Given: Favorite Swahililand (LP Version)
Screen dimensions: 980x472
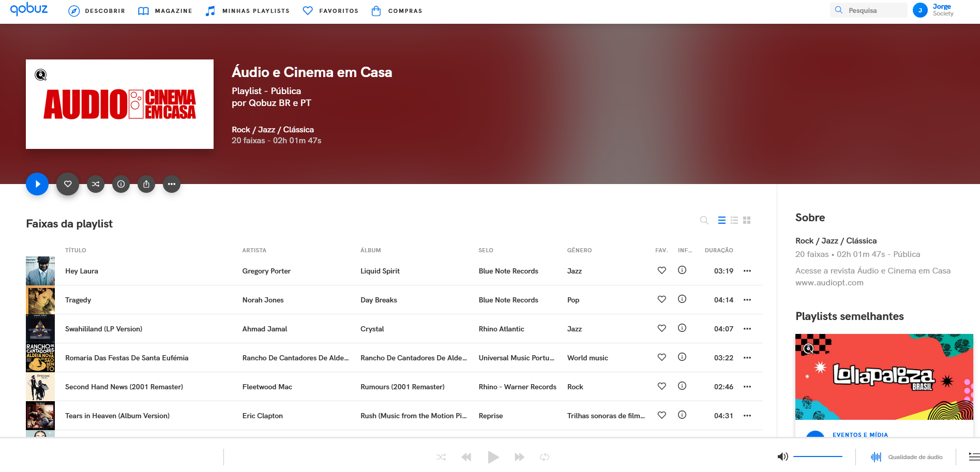Looking at the screenshot, I should [x=661, y=328].
